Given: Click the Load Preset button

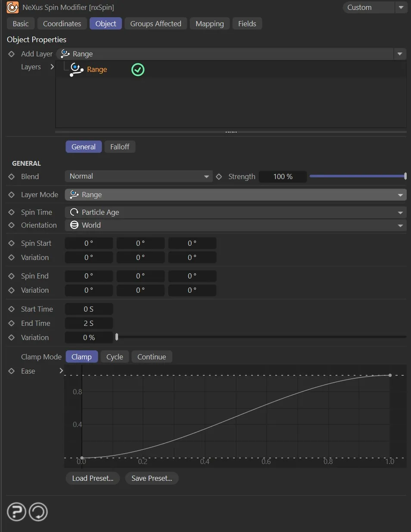Looking at the screenshot, I should pyautogui.click(x=92, y=478).
